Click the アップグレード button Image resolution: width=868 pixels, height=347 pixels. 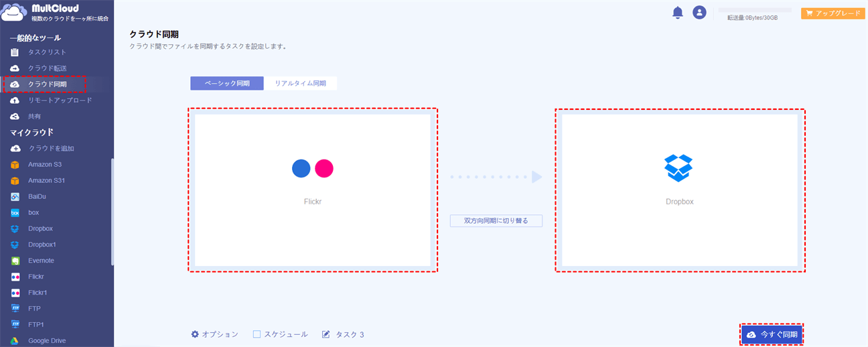[x=833, y=13]
